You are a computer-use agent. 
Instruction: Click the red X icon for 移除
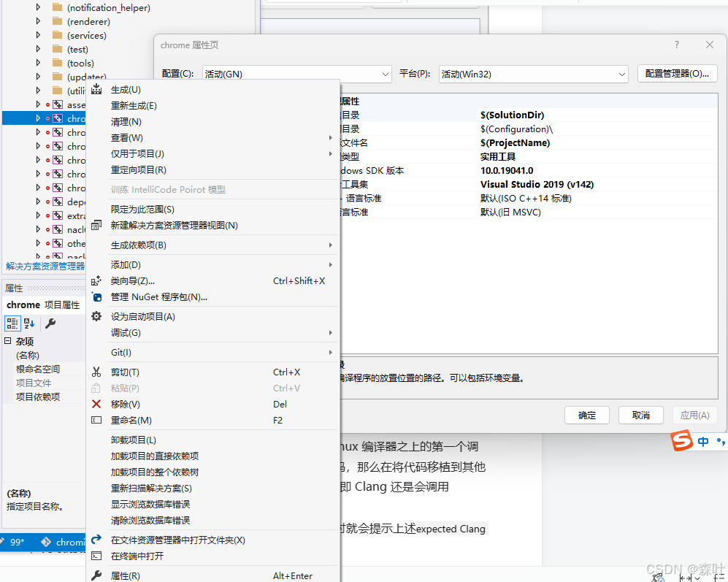tap(96, 404)
